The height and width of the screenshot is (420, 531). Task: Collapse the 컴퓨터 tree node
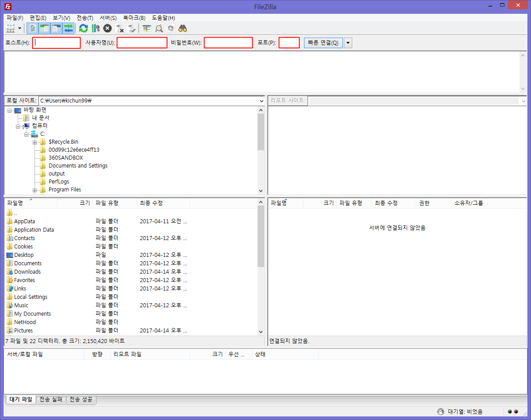[18, 126]
